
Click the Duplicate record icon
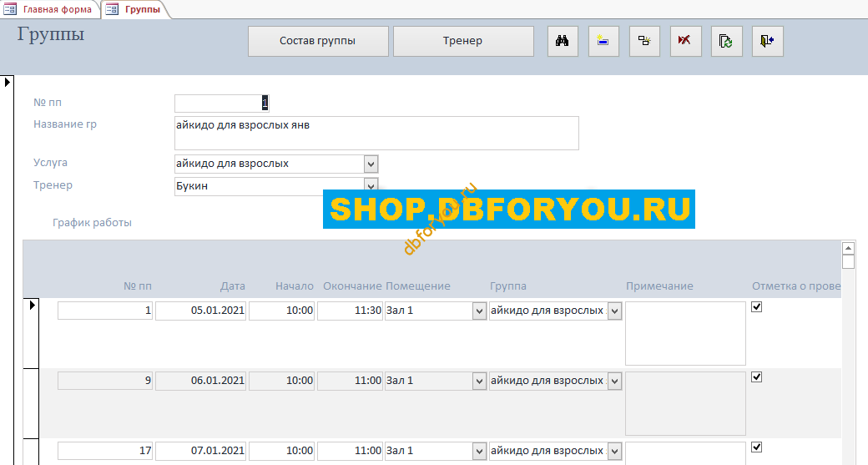tap(644, 41)
